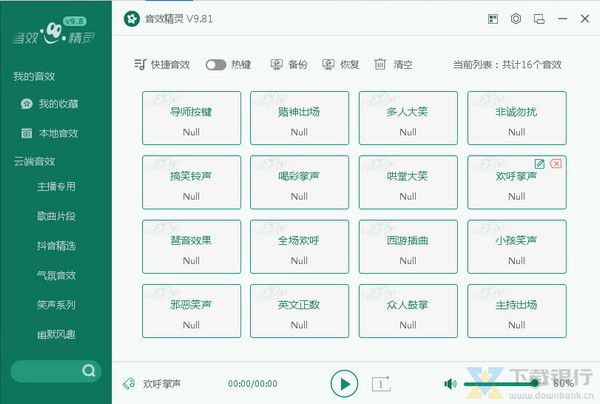This screenshot has width=600, height=404.
Task: Play the 甚音效果 sound effect
Action: 191,246
